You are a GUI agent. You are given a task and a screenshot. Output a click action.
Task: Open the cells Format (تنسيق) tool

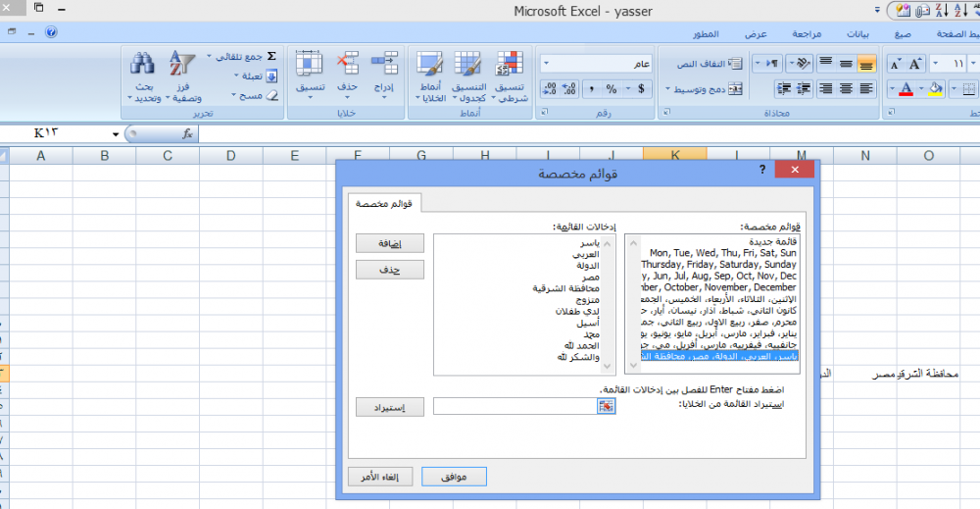(x=310, y=76)
